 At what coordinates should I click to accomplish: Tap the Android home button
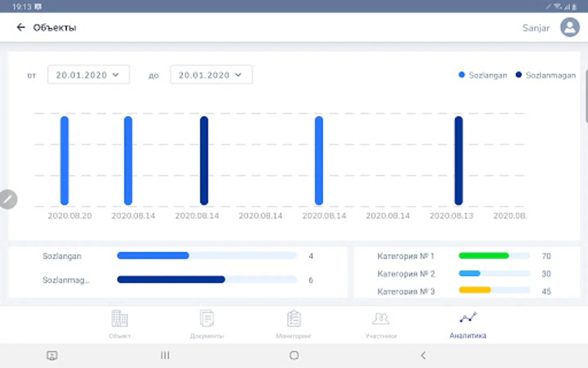coord(294,355)
